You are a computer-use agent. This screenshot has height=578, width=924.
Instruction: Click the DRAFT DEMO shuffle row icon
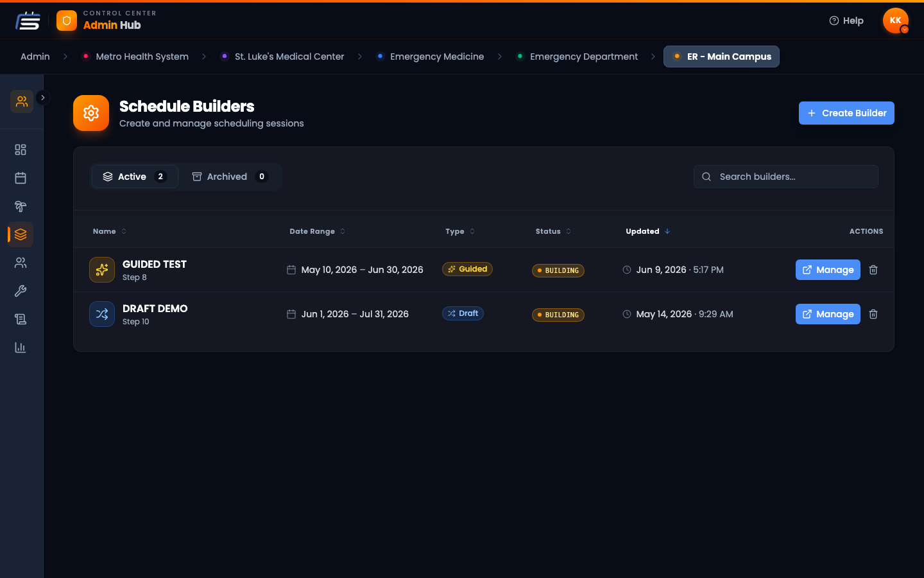102,314
